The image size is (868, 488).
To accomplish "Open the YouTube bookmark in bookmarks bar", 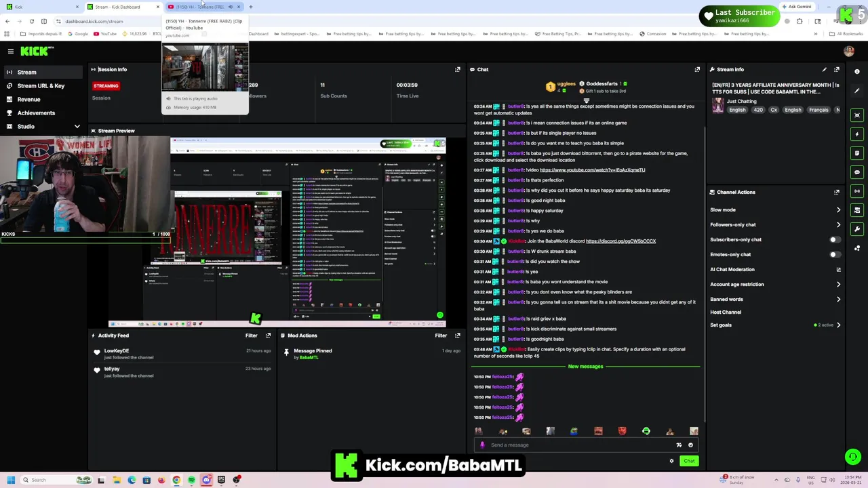I will pyautogui.click(x=105, y=34).
